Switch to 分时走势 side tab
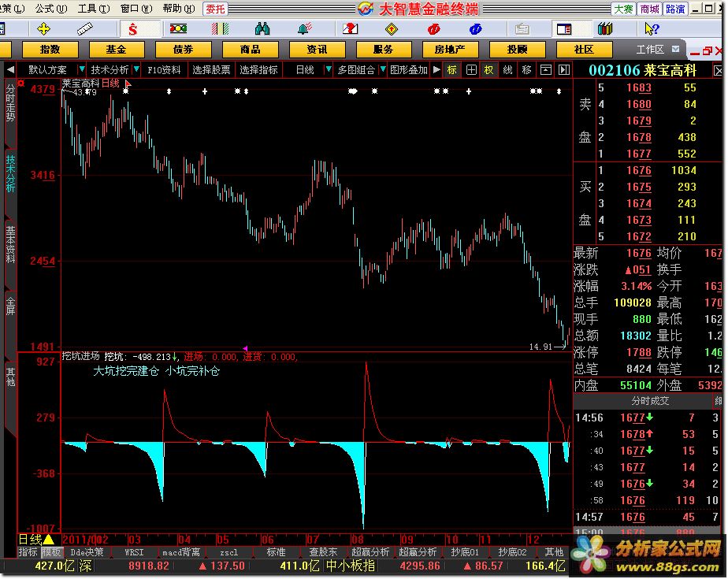Image resolution: width=728 pixels, height=579 pixels. coord(10,105)
